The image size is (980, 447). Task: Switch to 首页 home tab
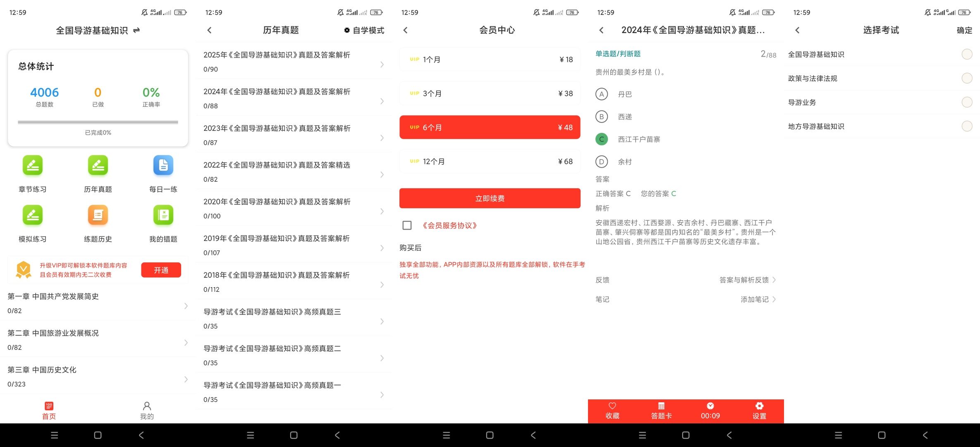pos(49,411)
